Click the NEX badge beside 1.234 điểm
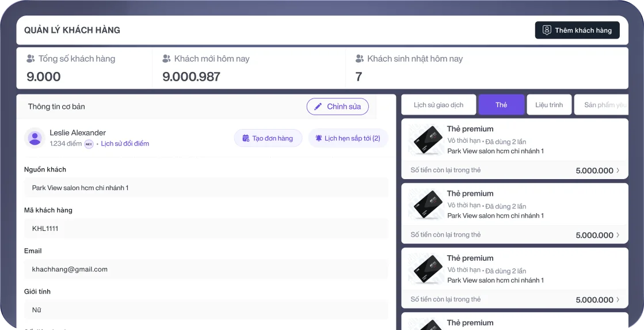644x330 pixels. tap(89, 144)
